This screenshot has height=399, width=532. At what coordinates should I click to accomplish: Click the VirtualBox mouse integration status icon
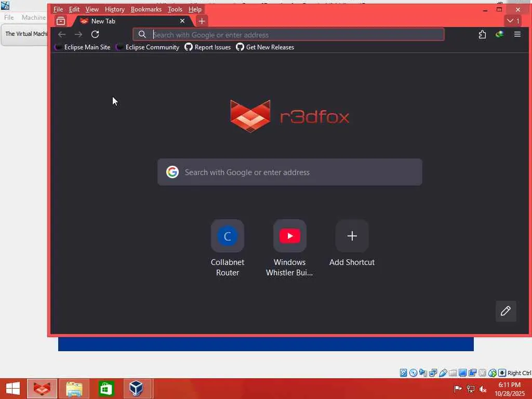pos(493,373)
